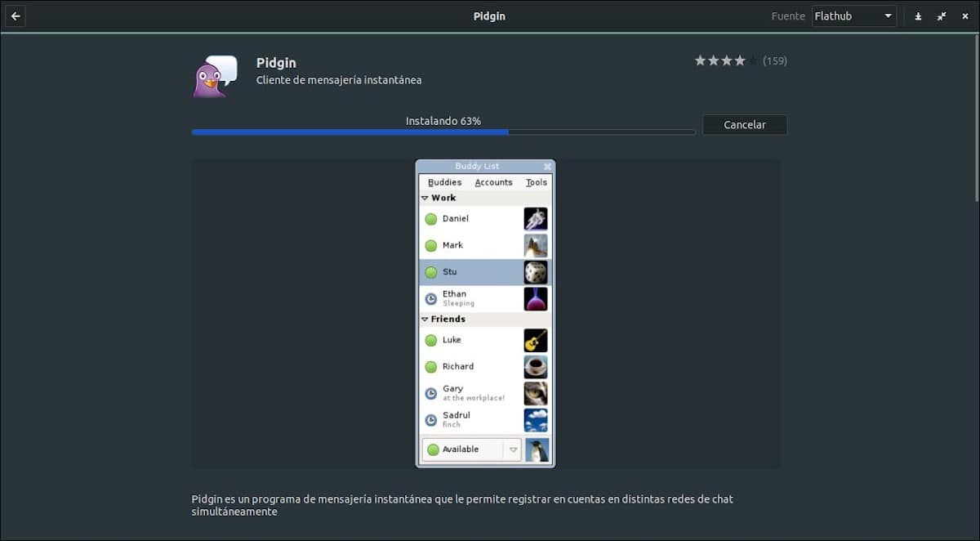Click Ethan's purple flask avatar
This screenshot has width=980, height=541.
[x=536, y=298]
